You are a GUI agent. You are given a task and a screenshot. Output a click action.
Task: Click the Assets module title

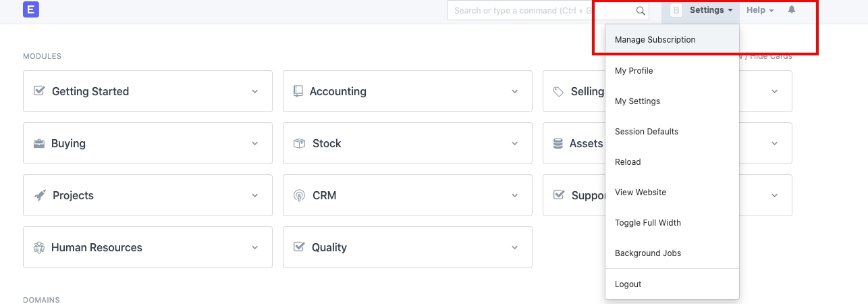(586, 143)
